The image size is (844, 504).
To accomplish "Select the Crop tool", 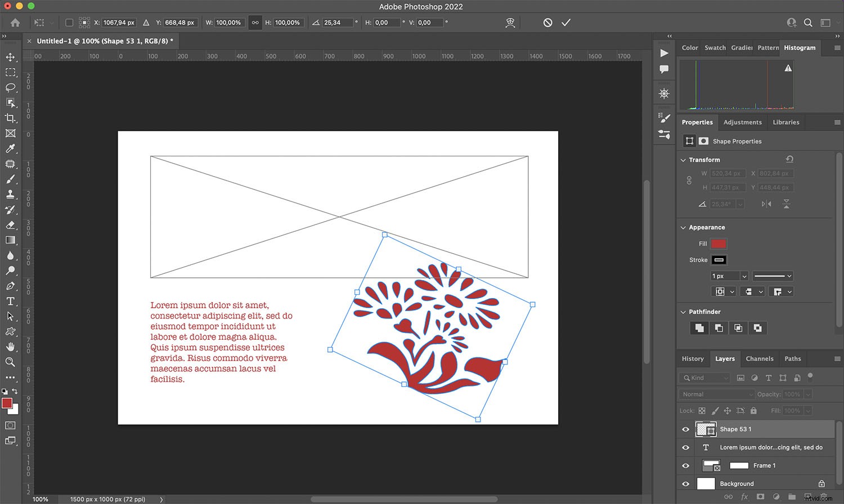I will pyautogui.click(x=10, y=118).
